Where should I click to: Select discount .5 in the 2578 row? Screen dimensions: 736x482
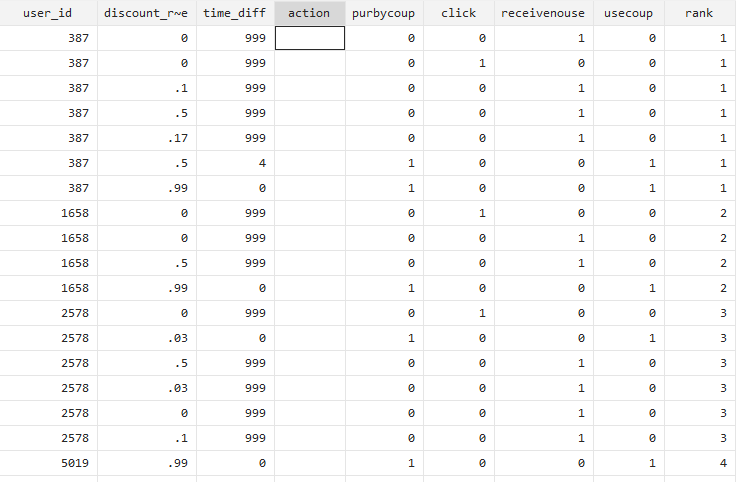[146, 363]
